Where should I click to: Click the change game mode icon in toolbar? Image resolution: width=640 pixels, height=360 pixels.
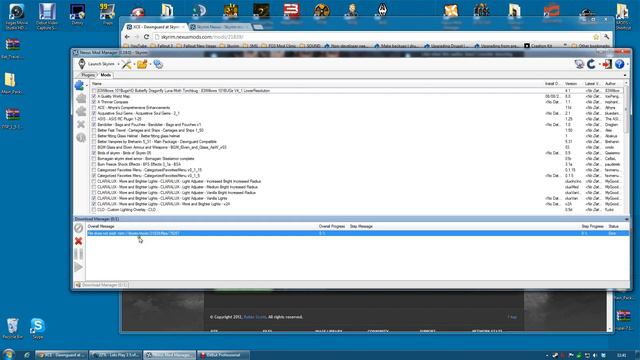tap(158, 64)
